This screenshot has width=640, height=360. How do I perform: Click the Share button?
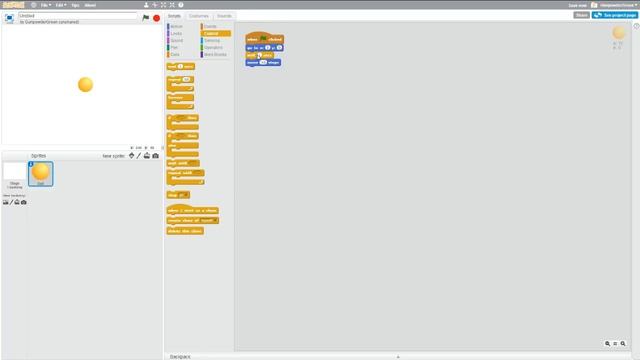coord(581,15)
